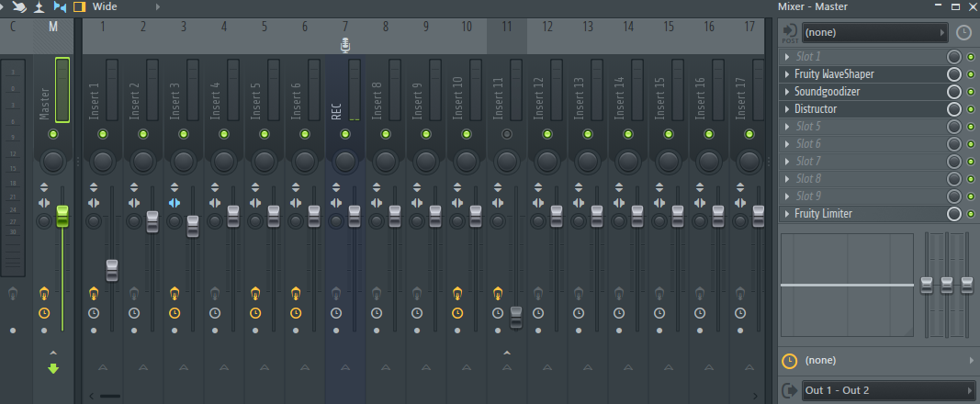Mute the REC track green LED
Image resolution: width=980 pixels, height=404 pixels.
pos(345,134)
